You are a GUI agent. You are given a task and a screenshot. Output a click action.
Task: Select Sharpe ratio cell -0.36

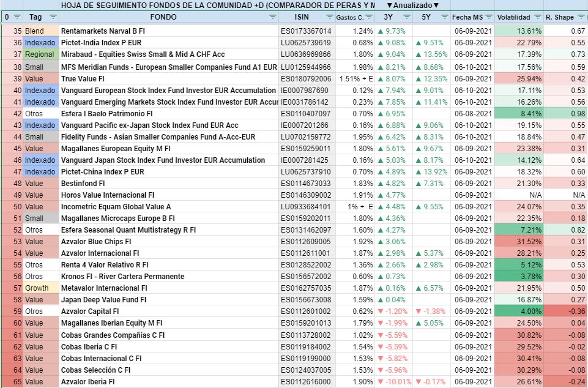tap(566, 312)
